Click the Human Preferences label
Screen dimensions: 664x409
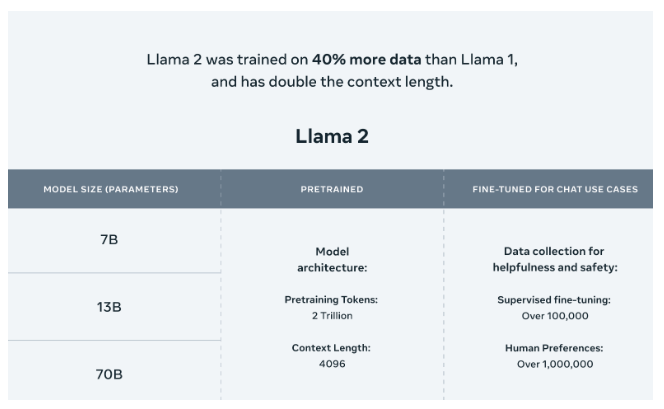click(x=554, y=348)
